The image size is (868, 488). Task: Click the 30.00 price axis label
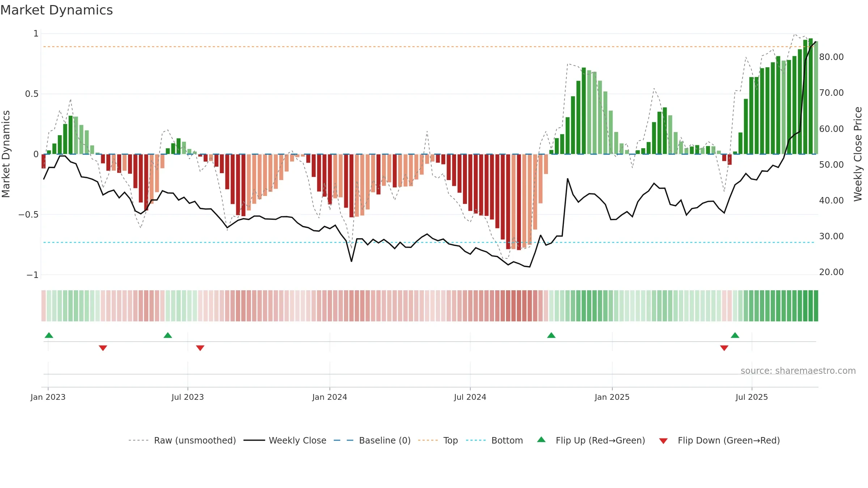pyautogui.click(x=831, y=236)
